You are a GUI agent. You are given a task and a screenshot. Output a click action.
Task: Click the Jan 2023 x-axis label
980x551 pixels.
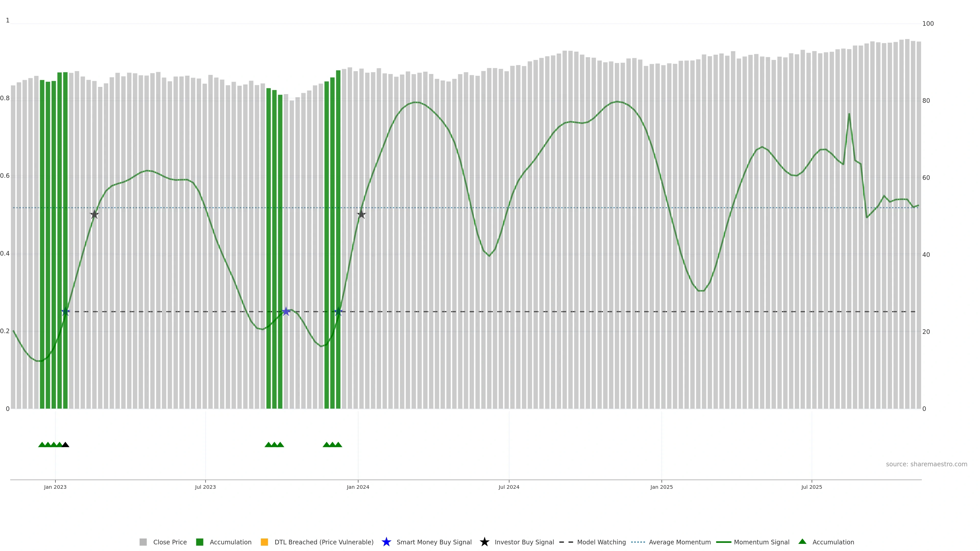(55, 487)
